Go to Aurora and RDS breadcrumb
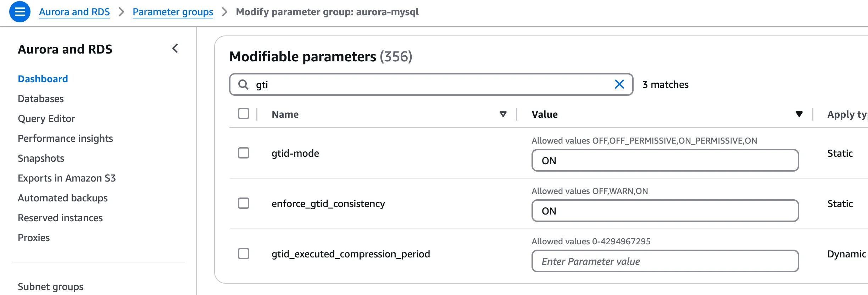 coord(74,12)
